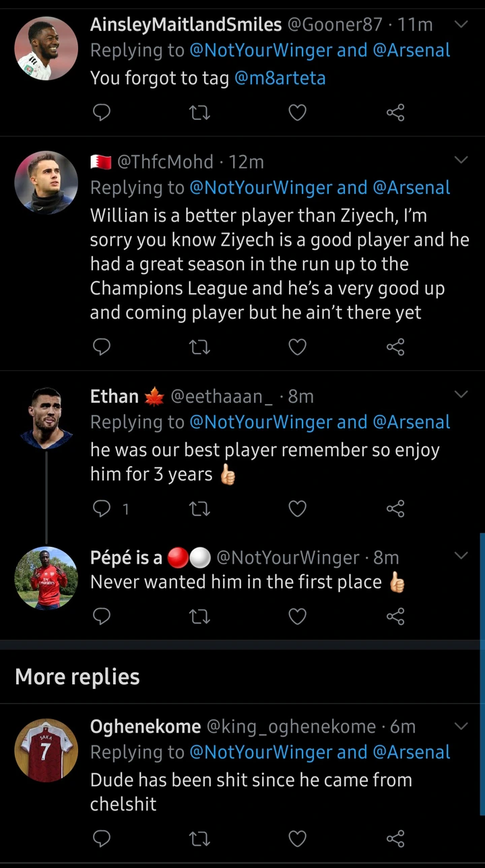
Task: Like Oghenekome's tweet
Action: pos(297,838)
